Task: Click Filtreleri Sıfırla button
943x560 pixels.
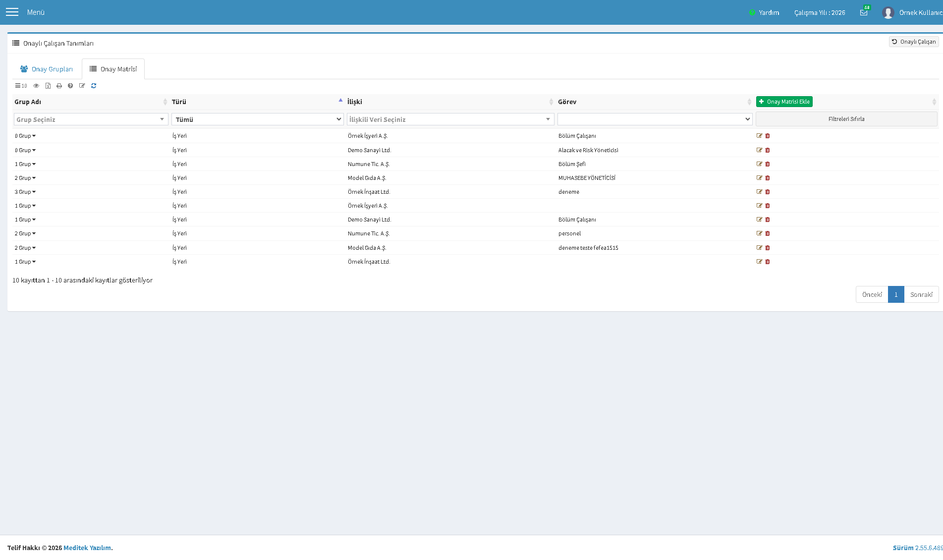Action: [x=846, y=119]
